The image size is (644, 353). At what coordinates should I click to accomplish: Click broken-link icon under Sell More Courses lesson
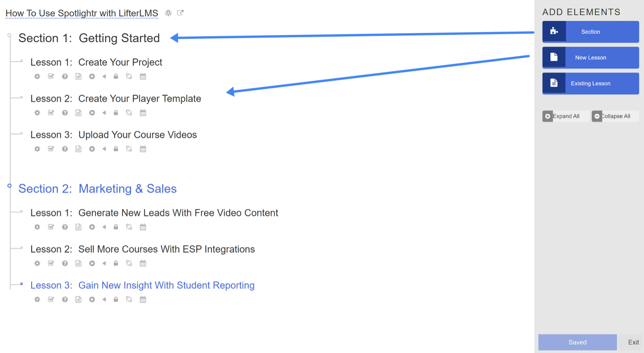pyautogui.click(x=129, y=263)
